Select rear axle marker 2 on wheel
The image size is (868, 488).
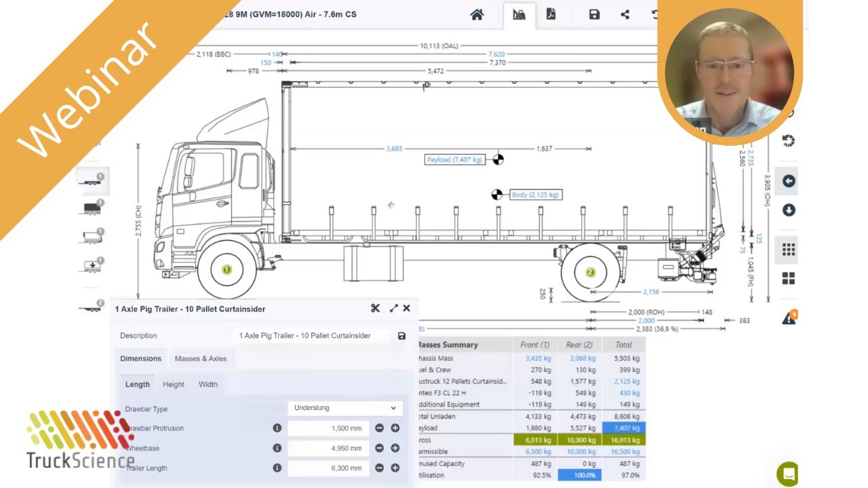point(590,272)
